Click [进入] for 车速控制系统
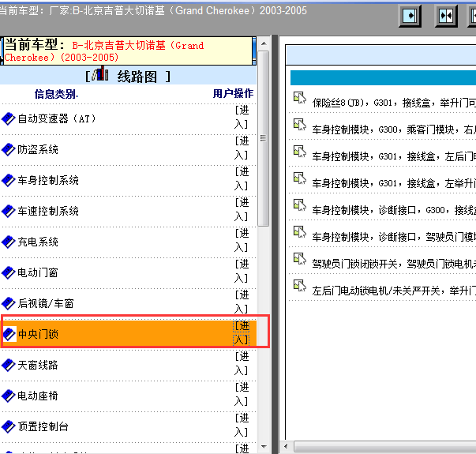This screenshot has width=476, height=454. [x=242, y=209]
